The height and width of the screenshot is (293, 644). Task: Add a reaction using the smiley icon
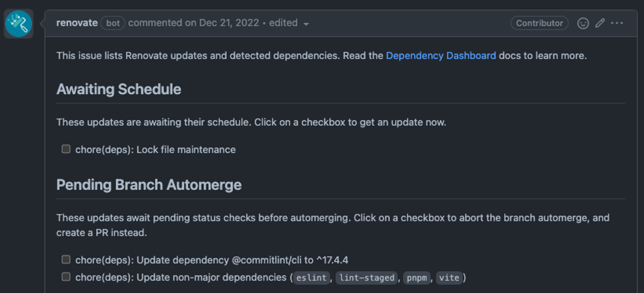[583, 23]
